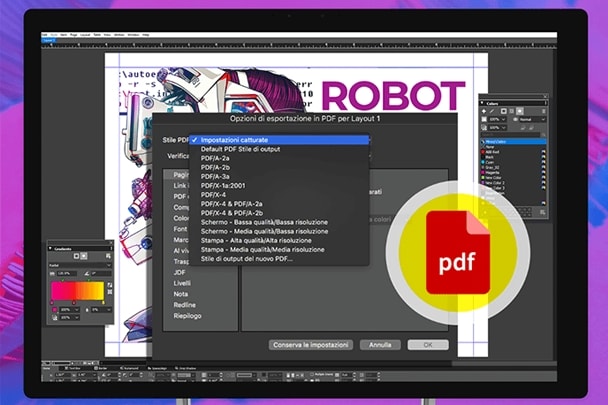This screenshot has width=608, height=405.
Task: Collapse the Gradients panel with its triangle
Action: coord(50,248)
